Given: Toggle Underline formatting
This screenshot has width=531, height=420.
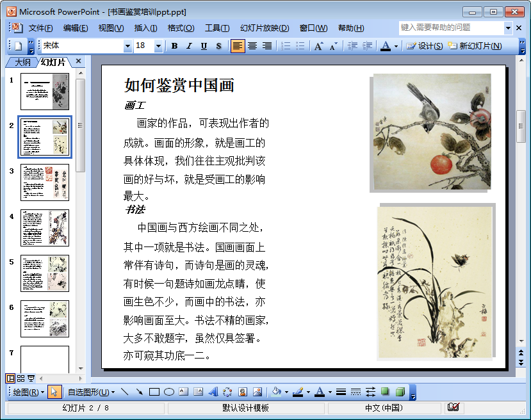Looking at the screenshot, I should 204,45.
